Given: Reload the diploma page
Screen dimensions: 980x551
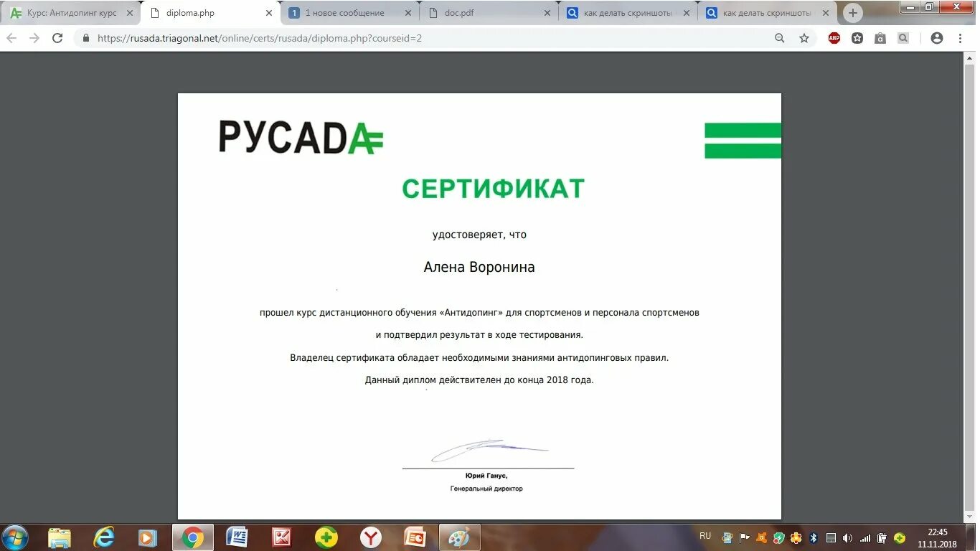Looking at the screenshot, I should pos(57,38).
